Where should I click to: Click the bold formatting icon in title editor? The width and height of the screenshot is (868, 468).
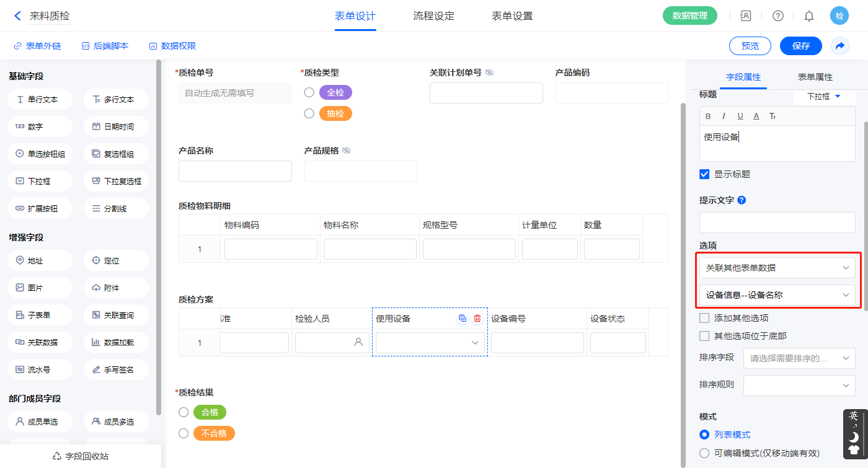click(x=708, y=116)
